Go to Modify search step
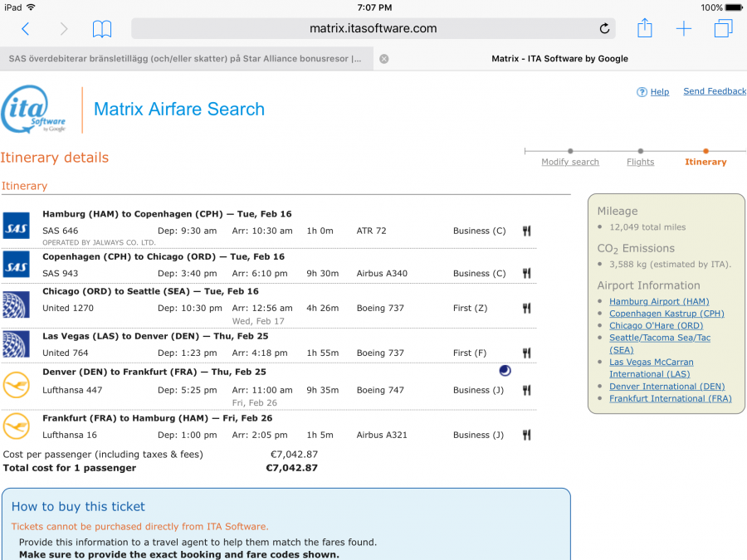The image size is (747, 560). [569, 162]
